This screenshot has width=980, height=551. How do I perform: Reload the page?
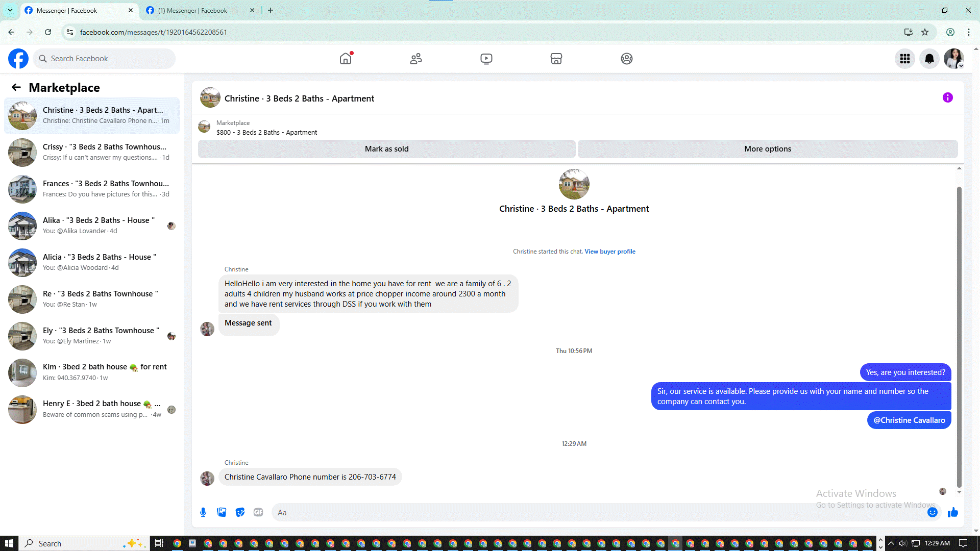(x=48, y=32)
